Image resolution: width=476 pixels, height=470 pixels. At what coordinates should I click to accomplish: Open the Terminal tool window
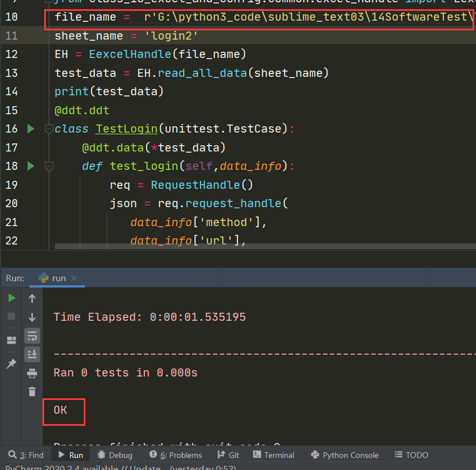coord(274,455)
